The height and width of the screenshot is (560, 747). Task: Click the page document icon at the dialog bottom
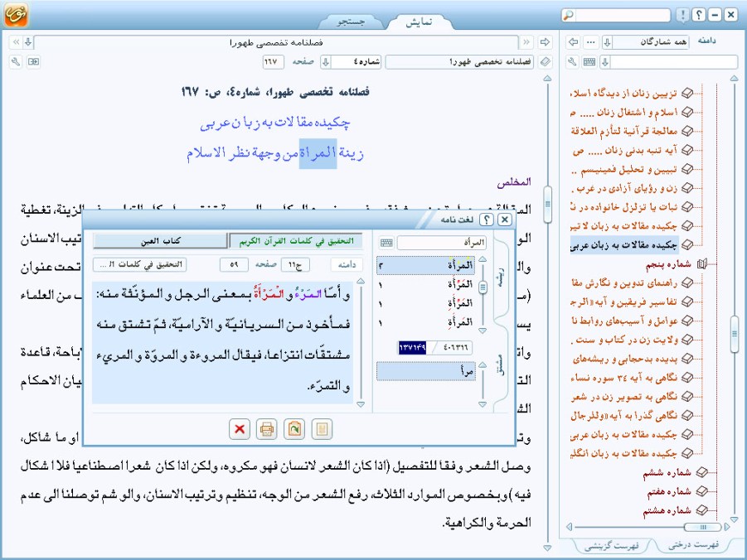pyautogui.click(x=322, y=429)
